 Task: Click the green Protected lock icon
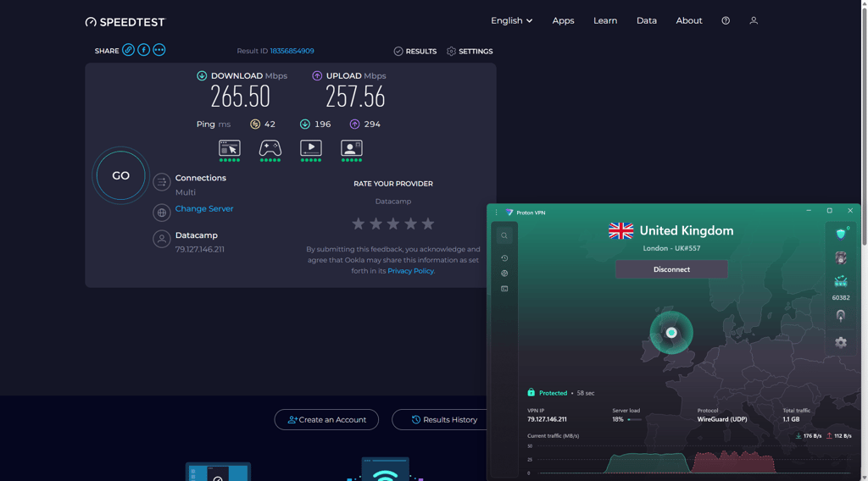tap(531, 393)
